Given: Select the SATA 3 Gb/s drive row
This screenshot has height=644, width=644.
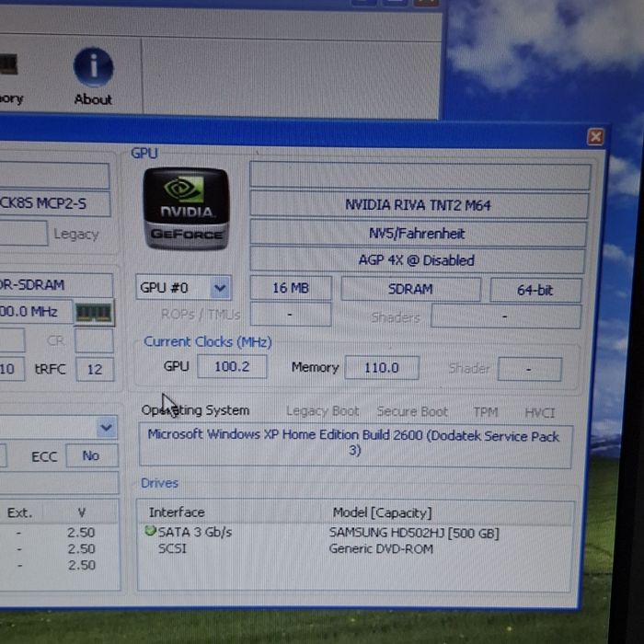Looking at the screenshot, I should (x=355, y=533).
